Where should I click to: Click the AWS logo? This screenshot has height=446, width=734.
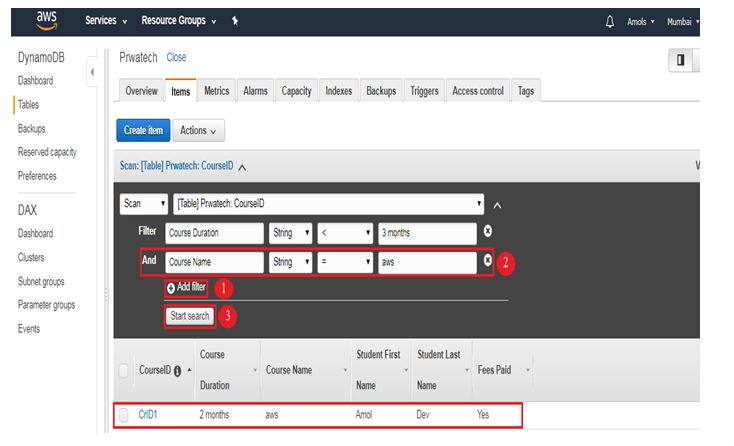(x=47, y=21)
